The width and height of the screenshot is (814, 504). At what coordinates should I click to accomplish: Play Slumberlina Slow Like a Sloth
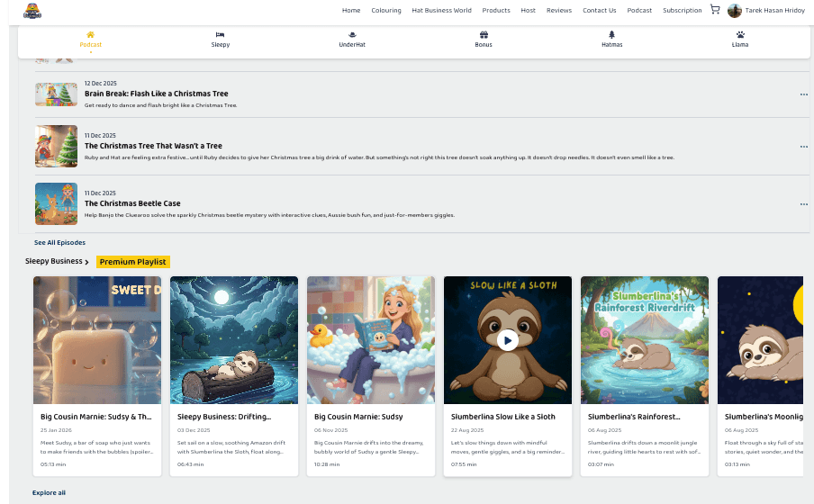[507, 340]
